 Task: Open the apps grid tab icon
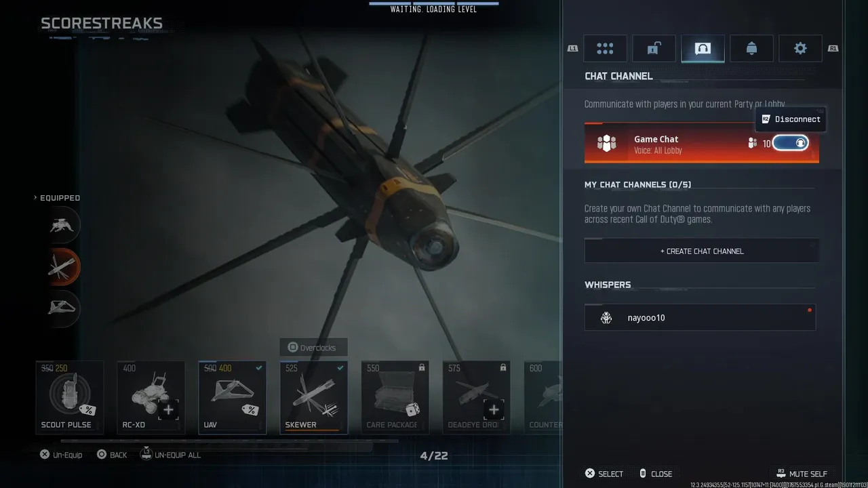point(605,49)
